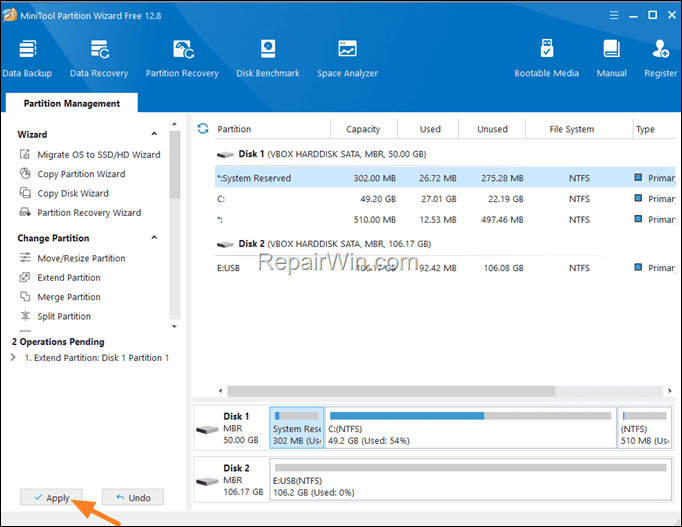Click Primary type icon of C: row
The image size is (682, 527).
(638, 198)
